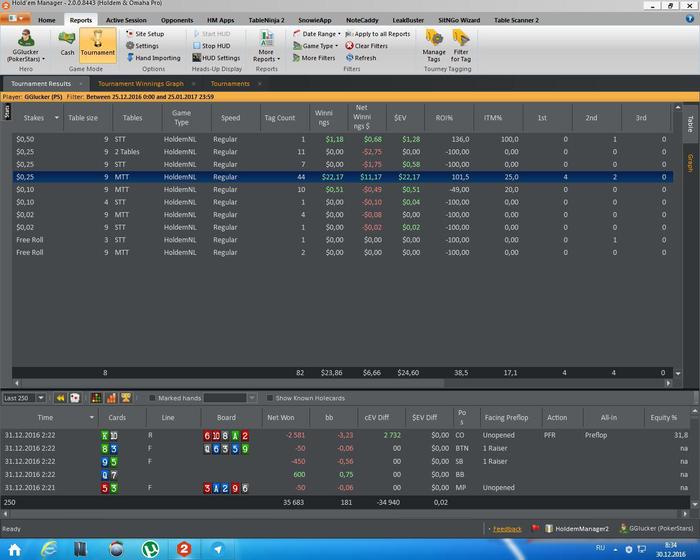Switch to the Tournaments report tab
This screenshot has height=560, width=700.
(x=230, y=84)
